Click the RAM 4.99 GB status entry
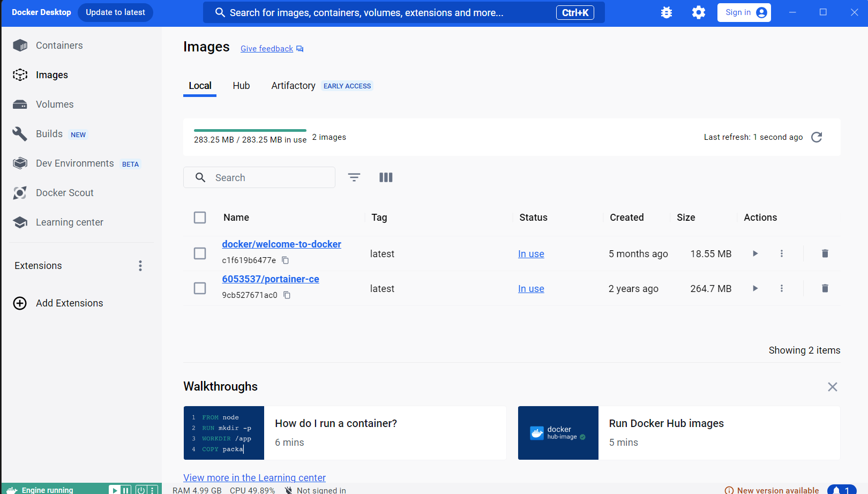 tap(197, 490)
